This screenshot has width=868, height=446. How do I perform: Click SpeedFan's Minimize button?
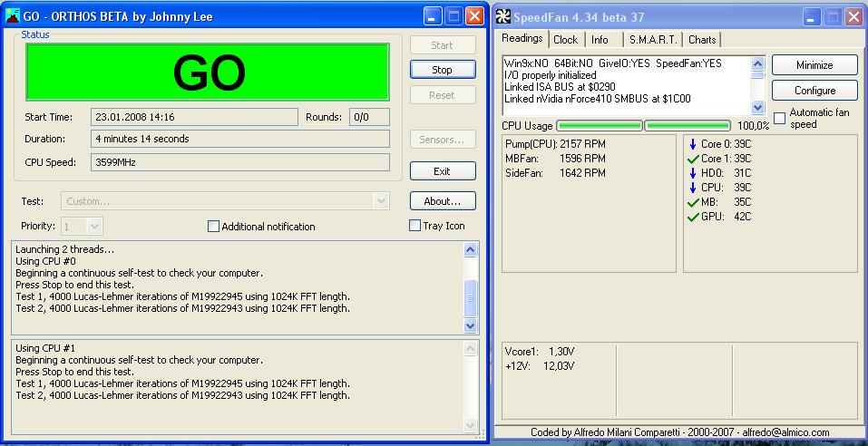[814, 65]
